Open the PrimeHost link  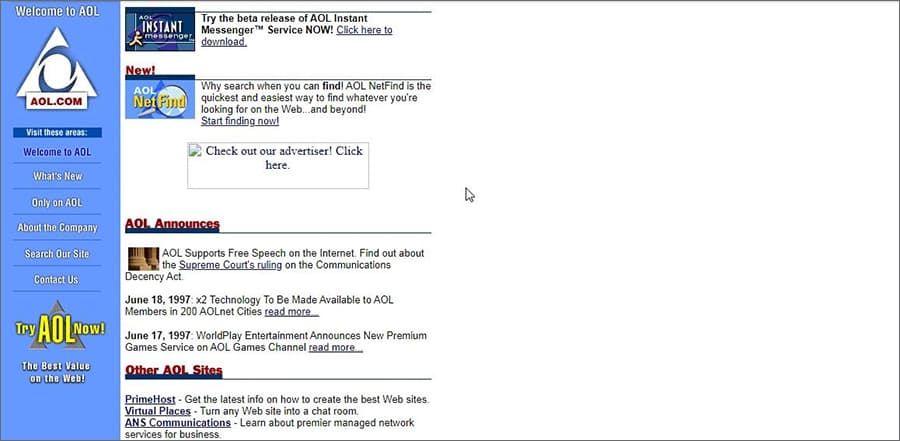click(150, 399)
